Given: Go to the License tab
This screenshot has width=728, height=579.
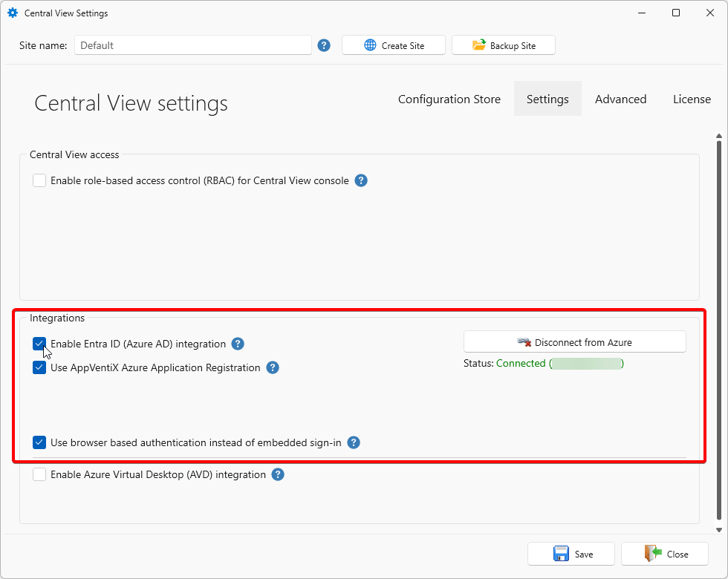Looking at the screenshot, I should pyautogui.click(x=692, y=99).
